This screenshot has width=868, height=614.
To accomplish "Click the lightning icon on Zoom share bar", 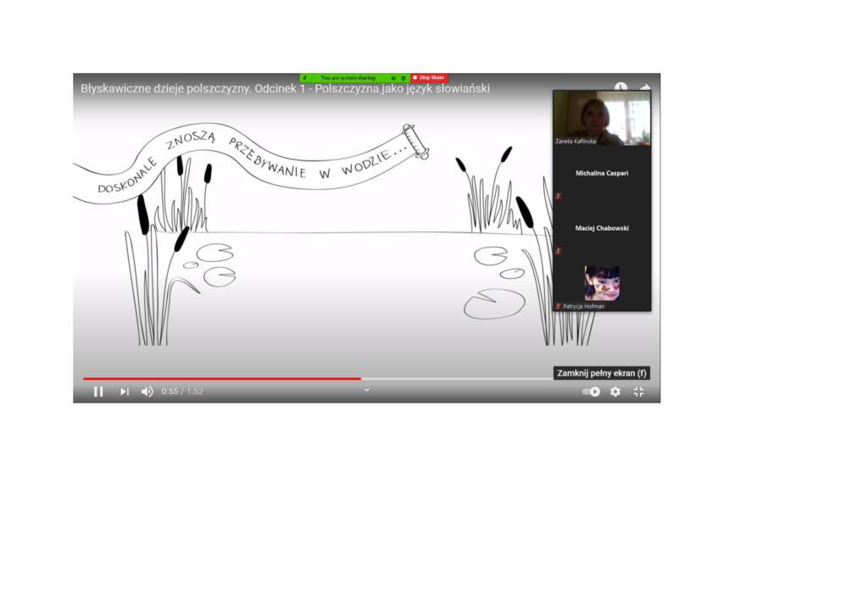I will point(305,78).
